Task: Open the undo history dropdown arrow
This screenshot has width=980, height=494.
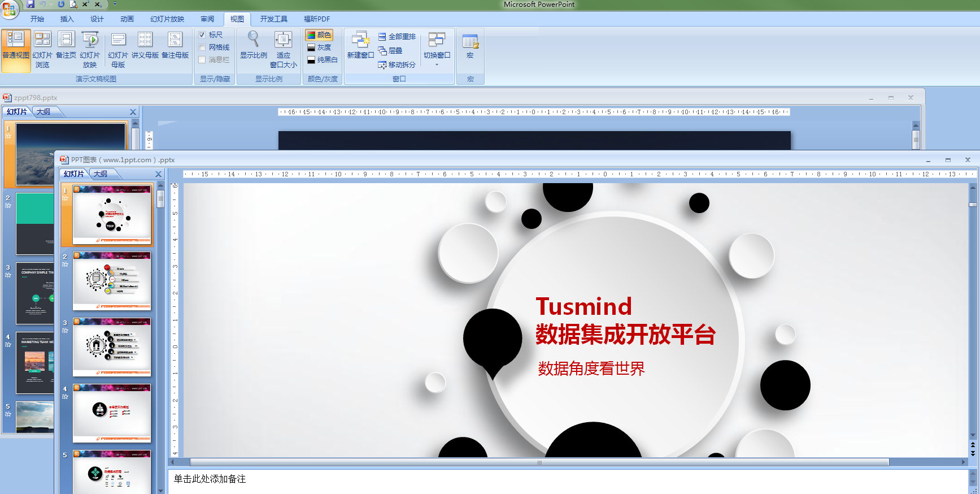Action: [x=51, y=4]
